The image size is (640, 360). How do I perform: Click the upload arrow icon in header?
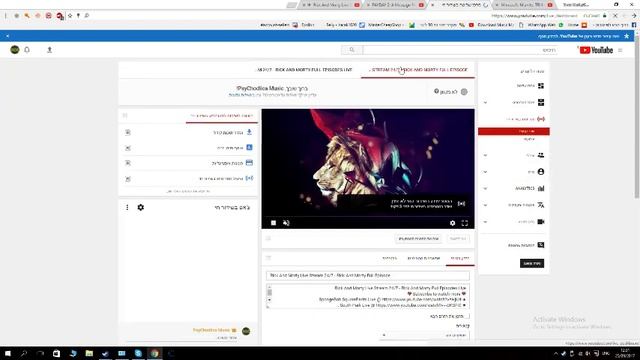(x=49, y=50)
